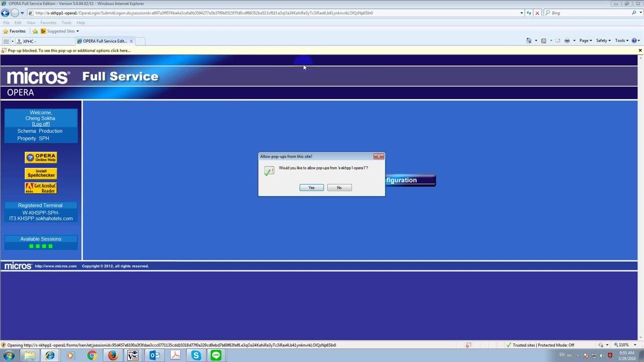Open LINE from the taskbar

tap(216, 355)
